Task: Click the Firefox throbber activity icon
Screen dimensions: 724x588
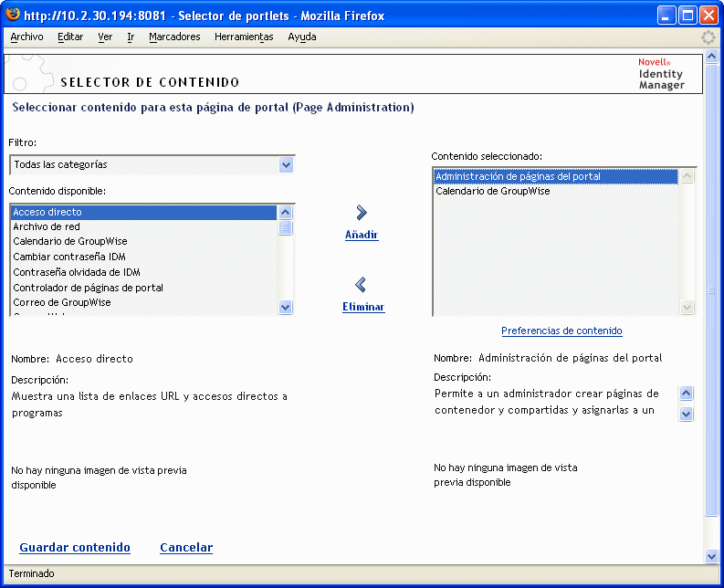Action: (x=708, y=37)
